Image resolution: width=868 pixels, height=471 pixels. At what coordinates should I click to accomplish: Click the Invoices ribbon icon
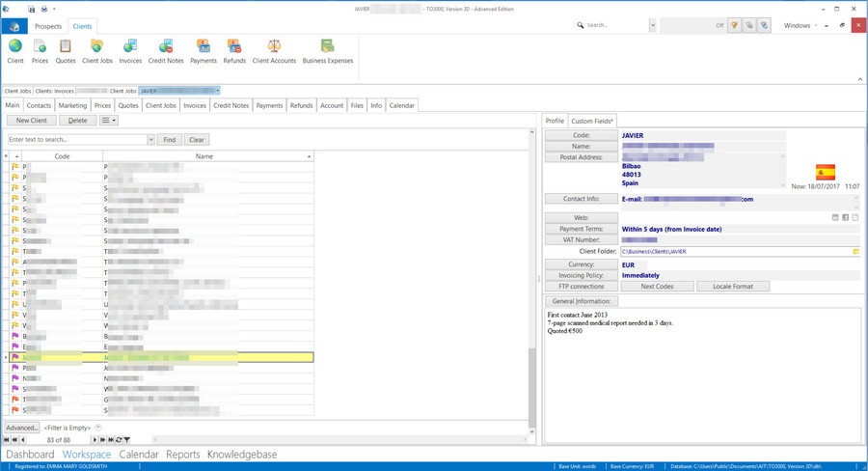click(130, 50)
